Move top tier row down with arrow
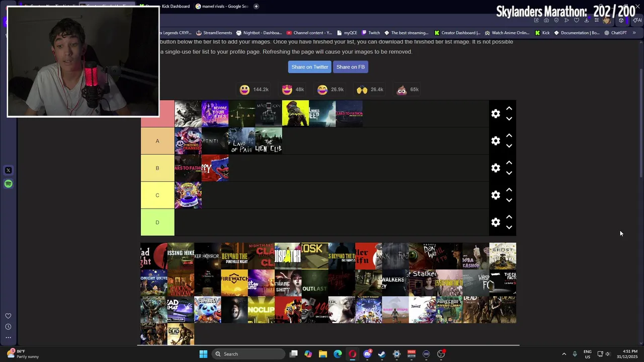The width and height of the screenshot is (644, 362). pos(509,119)
